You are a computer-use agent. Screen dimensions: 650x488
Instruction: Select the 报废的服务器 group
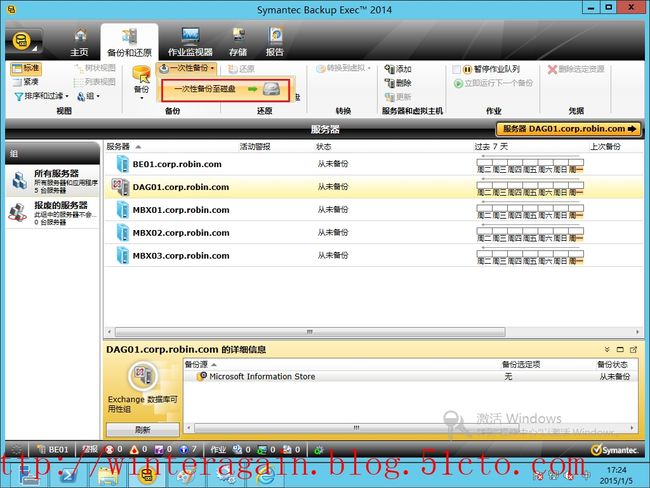pyautogui.click(x=53, y=213)
